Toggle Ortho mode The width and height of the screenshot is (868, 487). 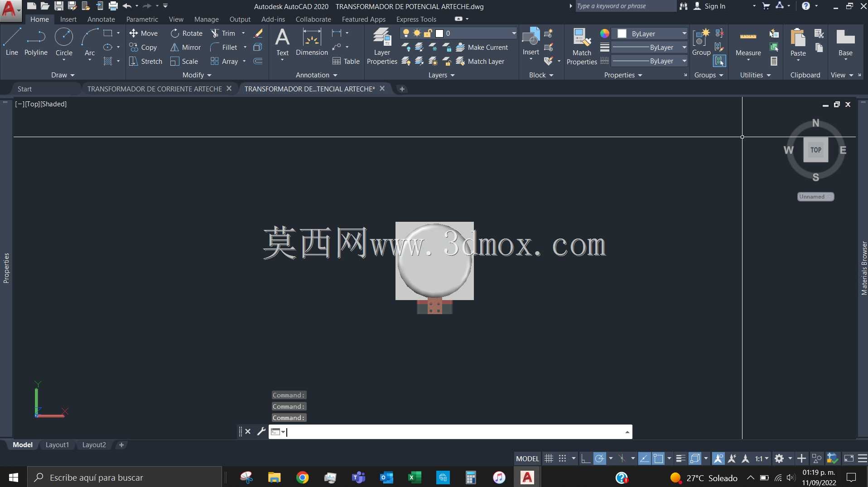[586, 458]
